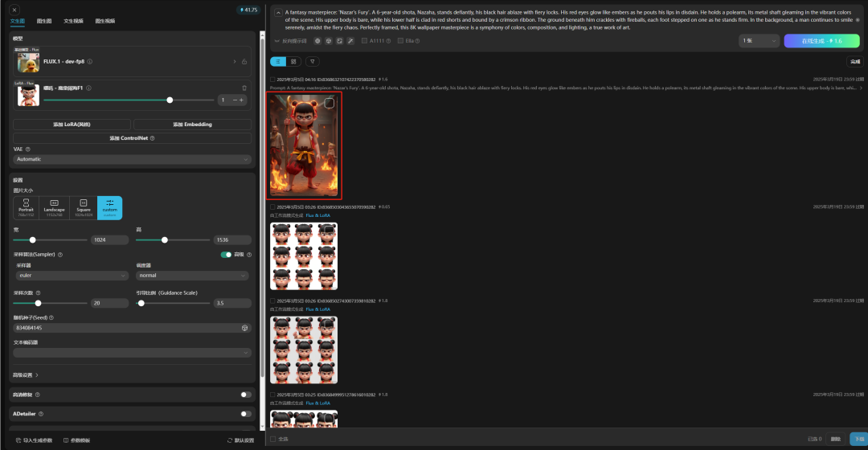Viewport: 868px width, 450px height.
Task: Open the Sampler help icon
Action: (x=60, y=255)
